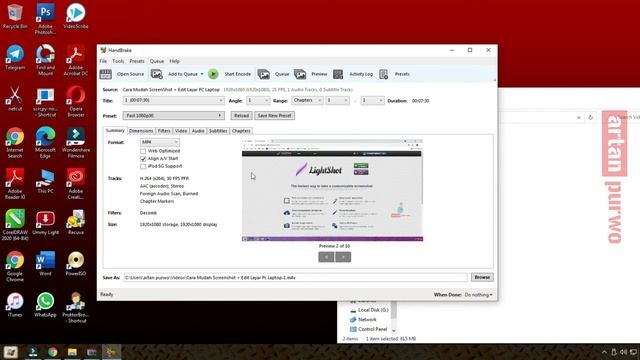
Task: Select the netcut desktop icon
Action: [15, 99]
